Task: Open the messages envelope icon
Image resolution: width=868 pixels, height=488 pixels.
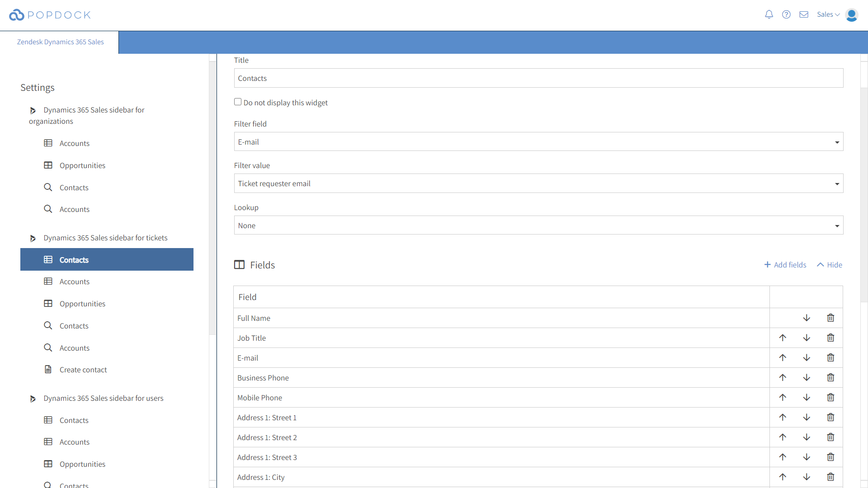Action: pos(804,14)
